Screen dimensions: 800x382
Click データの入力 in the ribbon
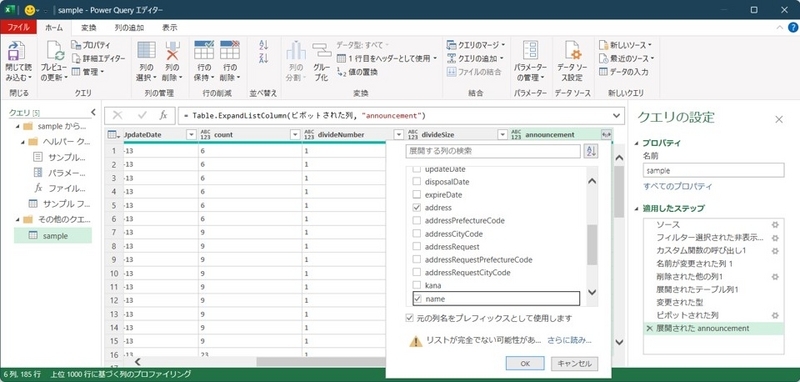[x=623, y=72]
